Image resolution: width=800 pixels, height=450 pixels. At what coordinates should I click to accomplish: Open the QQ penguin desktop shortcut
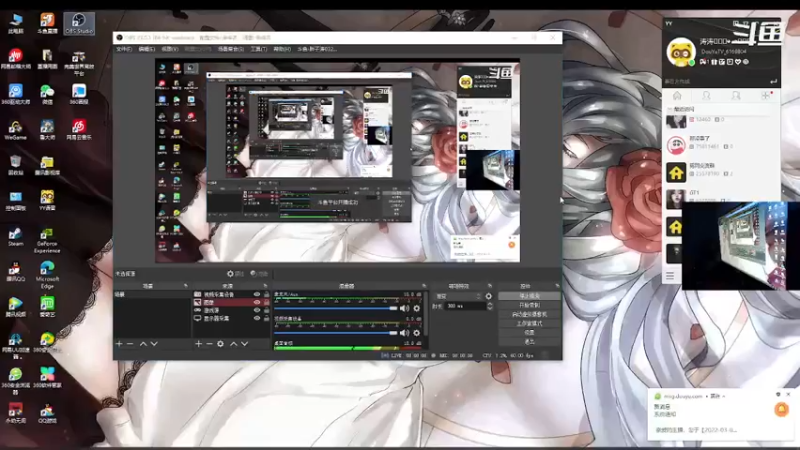(x=15, y=272)
